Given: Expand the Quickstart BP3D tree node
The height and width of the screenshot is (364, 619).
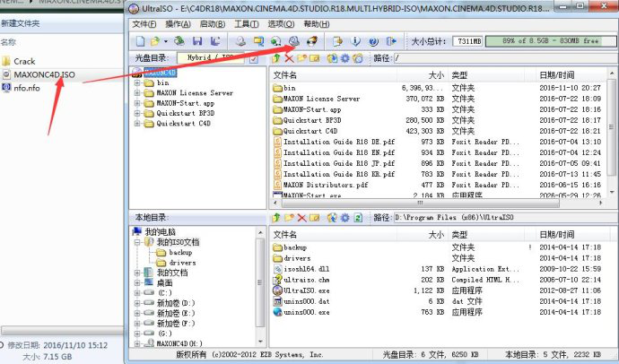Looking at the screenshot, I should point(137,113).
